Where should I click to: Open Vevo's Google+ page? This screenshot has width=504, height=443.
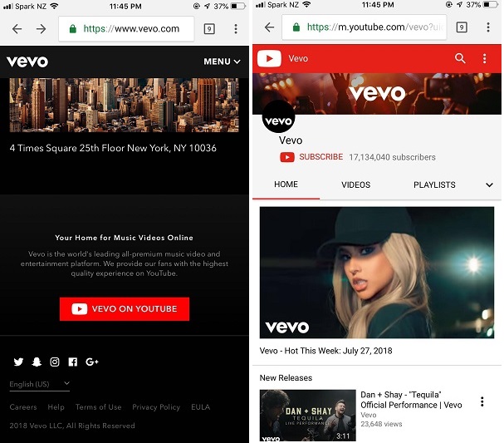pyautogui.click(x=92, y=362)
